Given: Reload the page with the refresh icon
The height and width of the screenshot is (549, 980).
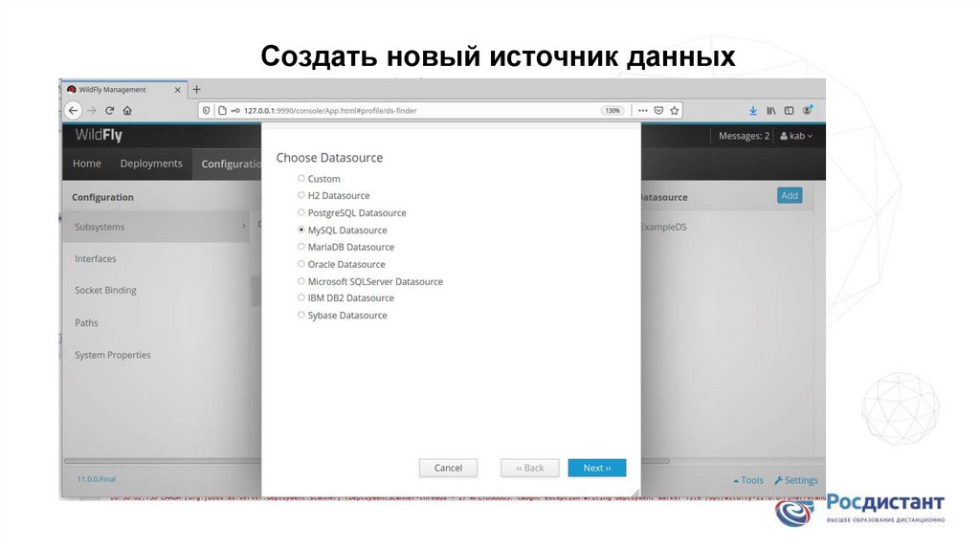Looking at the screenshot, I should (x=109, y=111).
